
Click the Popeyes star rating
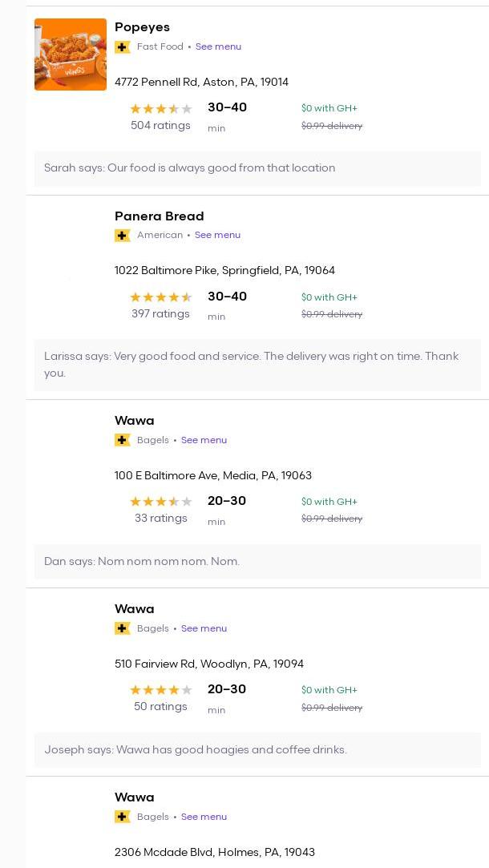click(161, 109)
